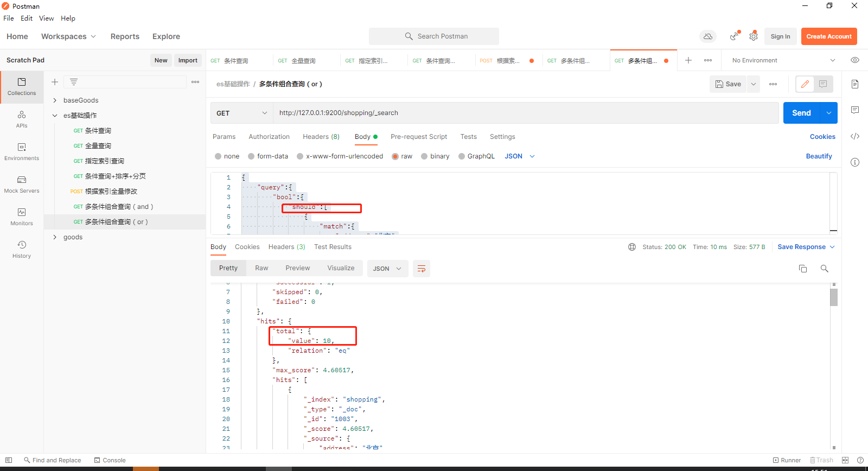Click the Send button

[802, 113]
